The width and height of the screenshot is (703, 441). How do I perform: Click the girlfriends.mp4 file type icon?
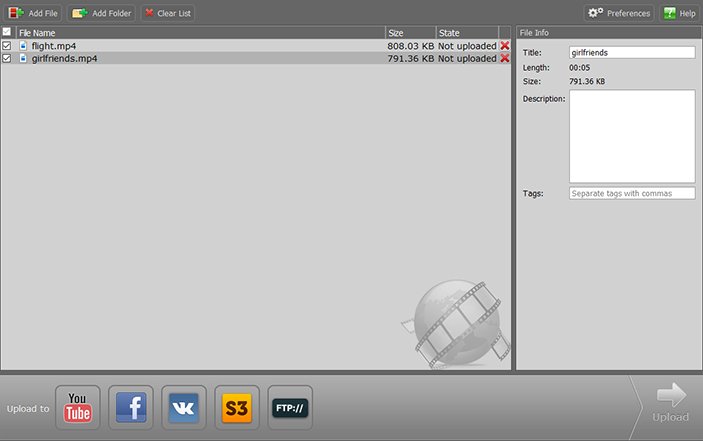(23, 58)
